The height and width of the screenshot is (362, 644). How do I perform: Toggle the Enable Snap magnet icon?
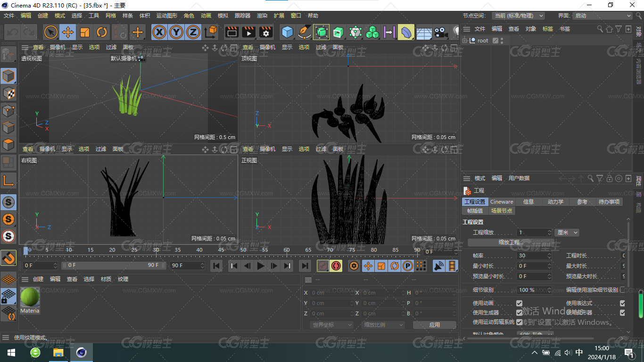(x=8, y=258)
